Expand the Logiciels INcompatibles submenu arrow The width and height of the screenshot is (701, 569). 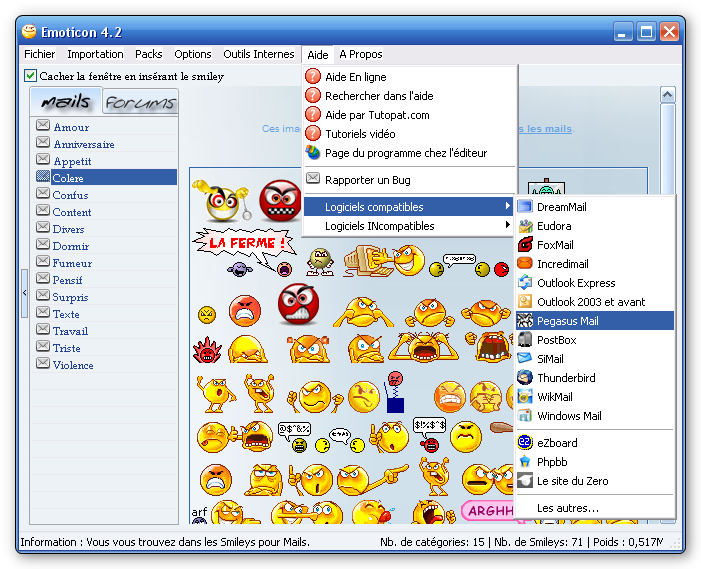click(507, 225)
